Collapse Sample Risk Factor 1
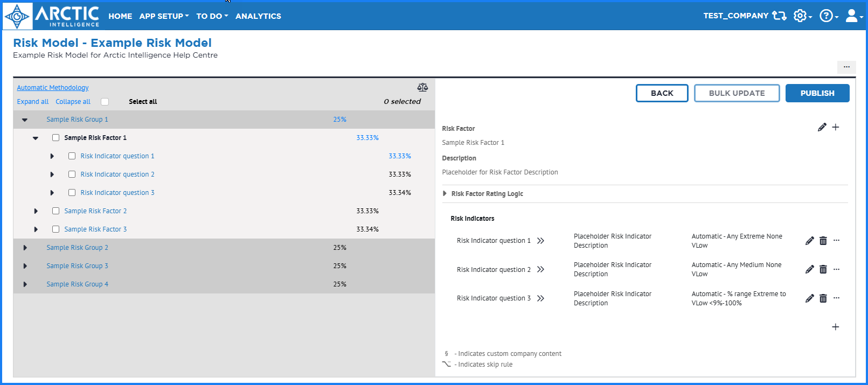 coord(36,138)
